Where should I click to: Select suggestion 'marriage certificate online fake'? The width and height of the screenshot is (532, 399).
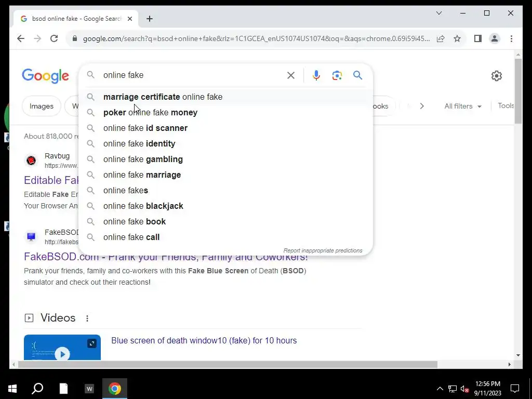225,97
